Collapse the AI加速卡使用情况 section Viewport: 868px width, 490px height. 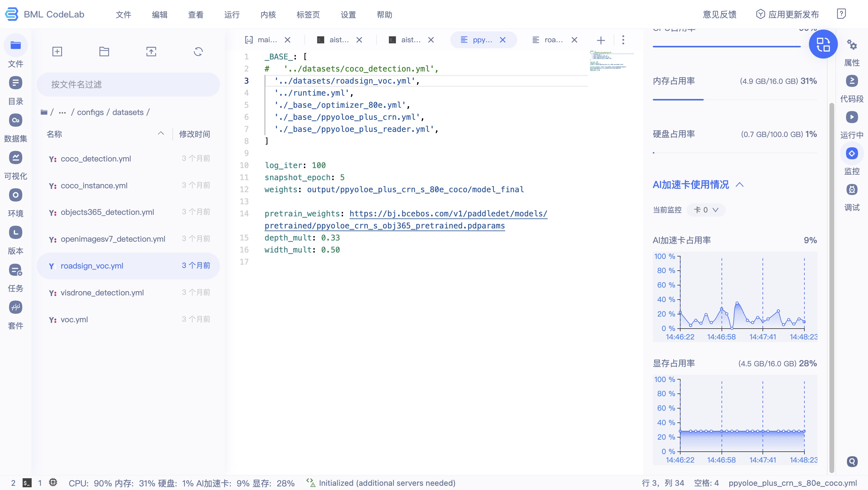tap(740, 184)
